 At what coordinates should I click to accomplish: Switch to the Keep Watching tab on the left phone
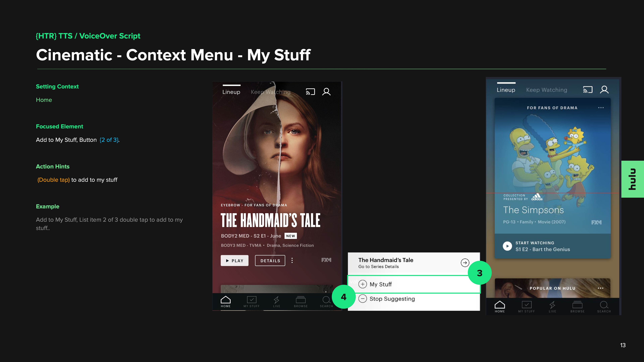click(x=271, y=92)
